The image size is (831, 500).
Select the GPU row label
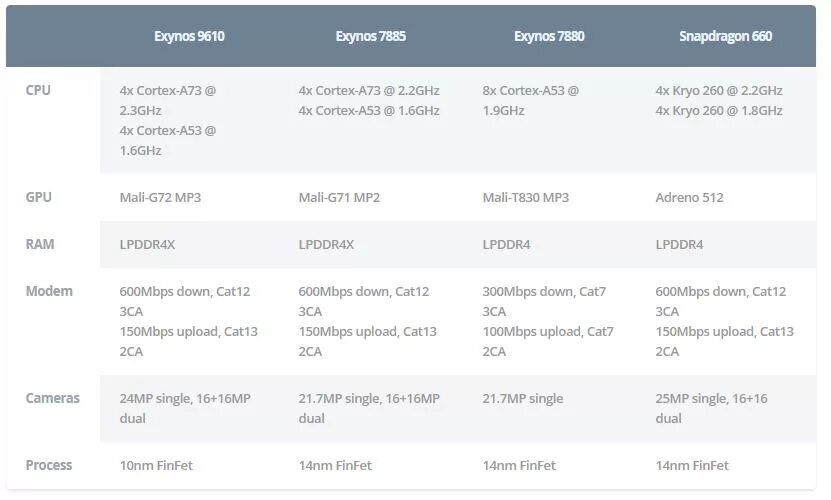(38, 197)
